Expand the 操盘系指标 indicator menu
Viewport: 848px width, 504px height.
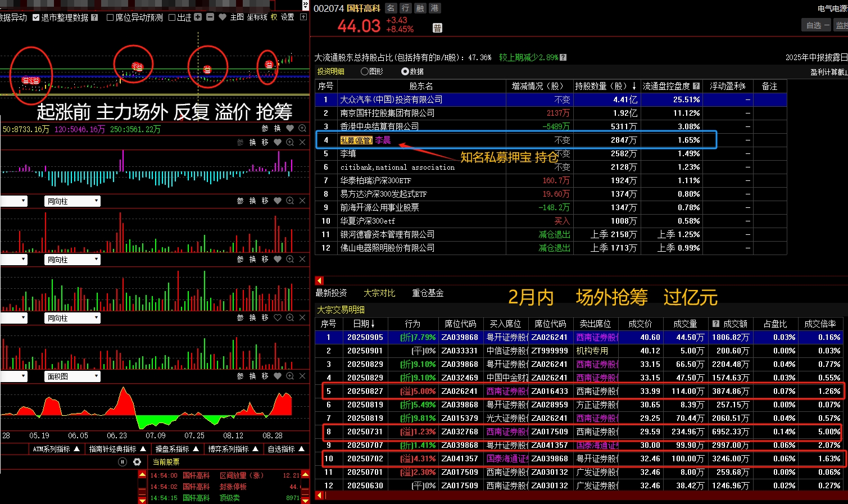coord(177,449)
